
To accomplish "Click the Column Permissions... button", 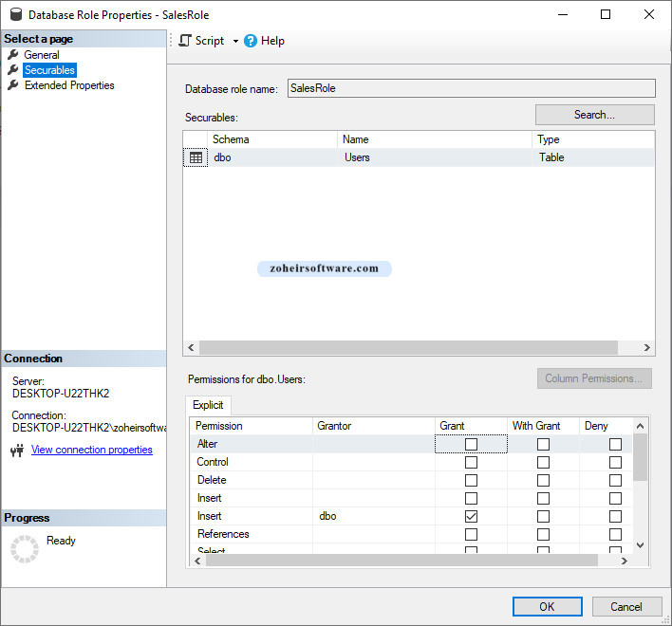I will click(x=594, y=378).
